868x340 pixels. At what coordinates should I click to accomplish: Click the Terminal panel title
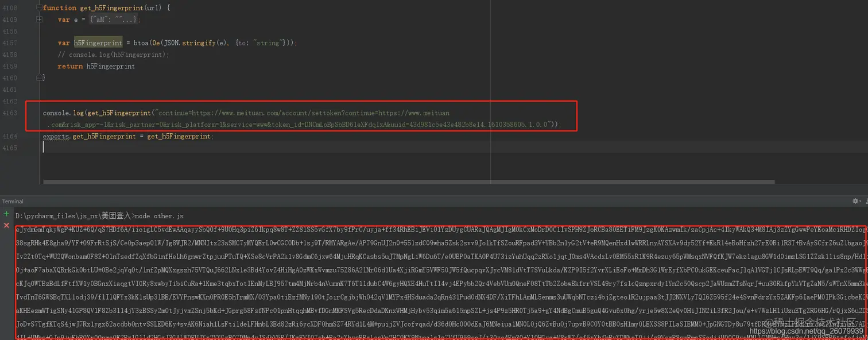click(13, 202)
